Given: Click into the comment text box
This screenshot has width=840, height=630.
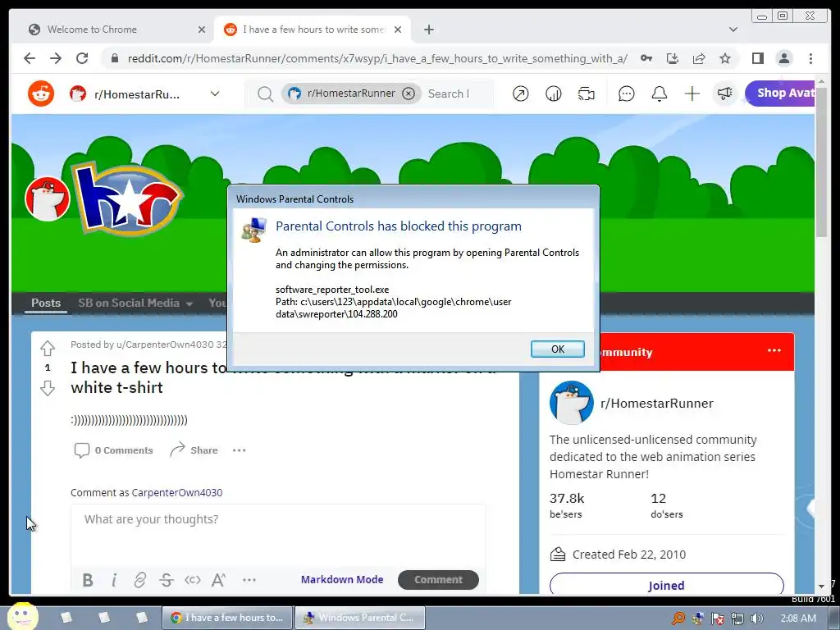Looking at the screenshot, I should click(x=278, y=536).
